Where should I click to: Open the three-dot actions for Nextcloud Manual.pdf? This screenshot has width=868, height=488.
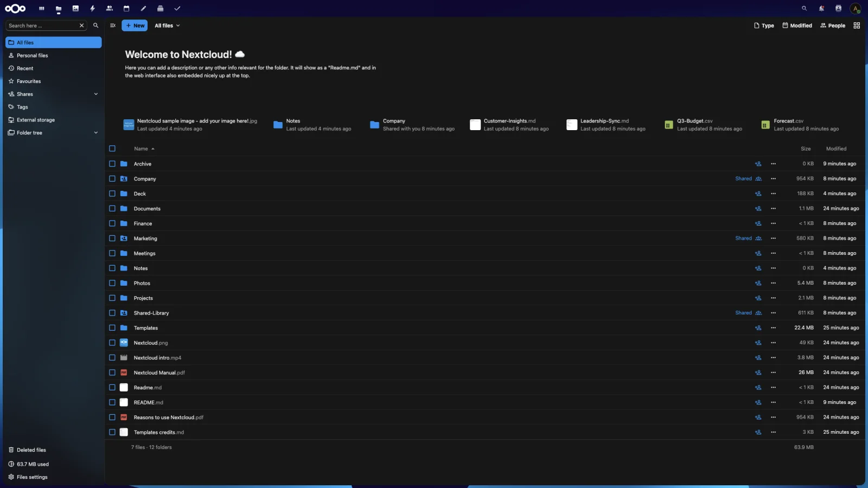tap(773, 373)
